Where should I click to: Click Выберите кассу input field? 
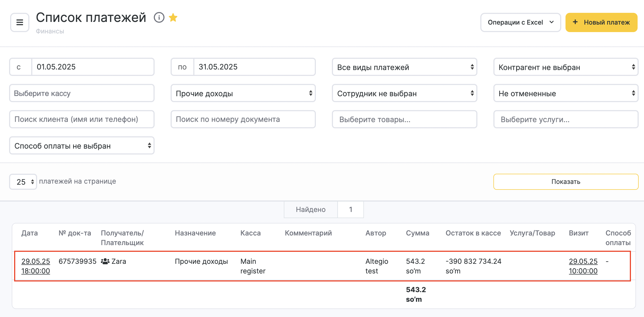82,93
